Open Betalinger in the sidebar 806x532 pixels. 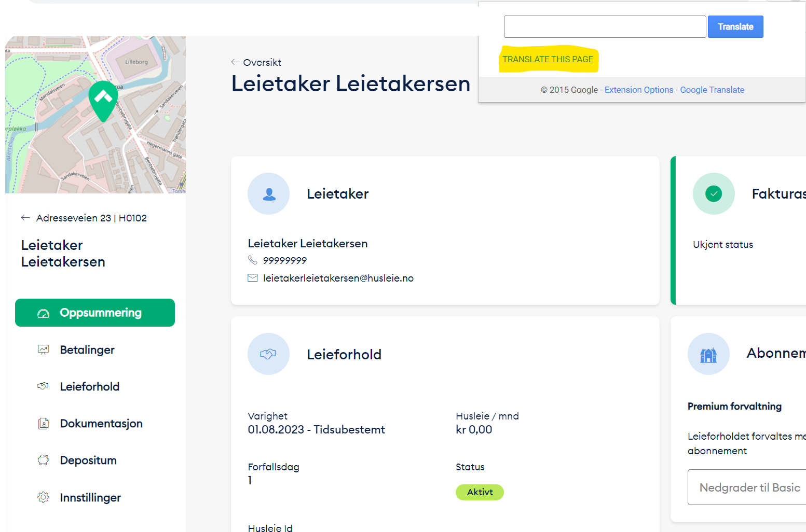pyautogui.click(x=87, y=350)
